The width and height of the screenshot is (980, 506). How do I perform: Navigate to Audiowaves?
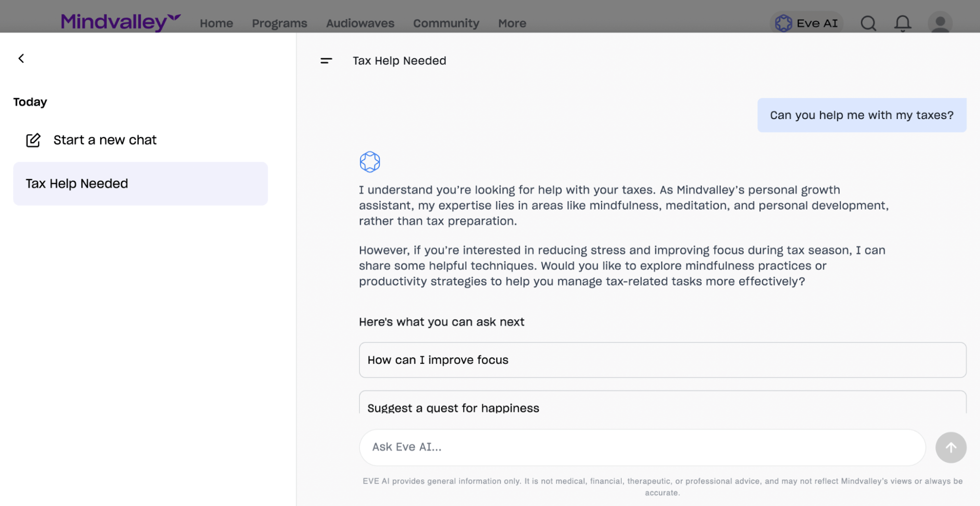point(360,23)
